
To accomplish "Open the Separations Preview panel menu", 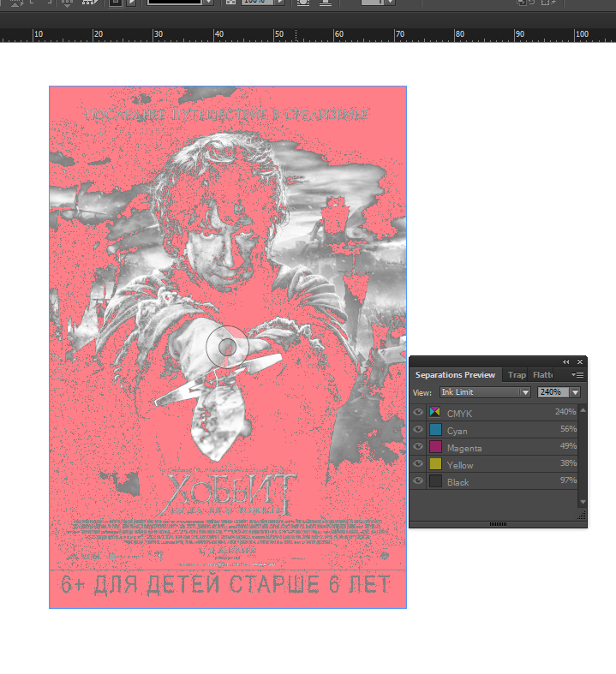I will click(x=577, y=375).
